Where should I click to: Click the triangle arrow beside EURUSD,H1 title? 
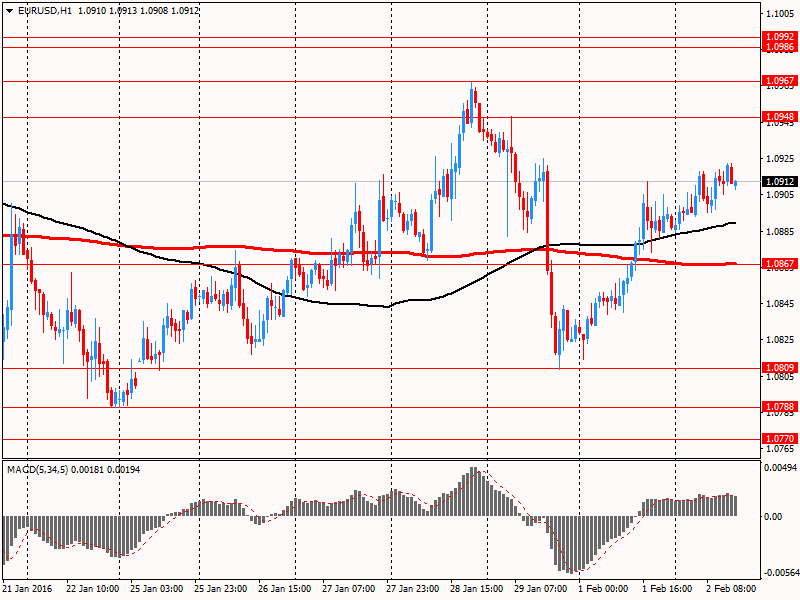(8, 10)
